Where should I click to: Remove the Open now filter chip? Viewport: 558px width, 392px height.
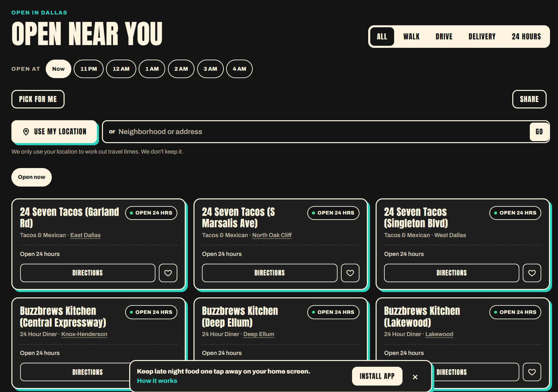click(32, 177)
